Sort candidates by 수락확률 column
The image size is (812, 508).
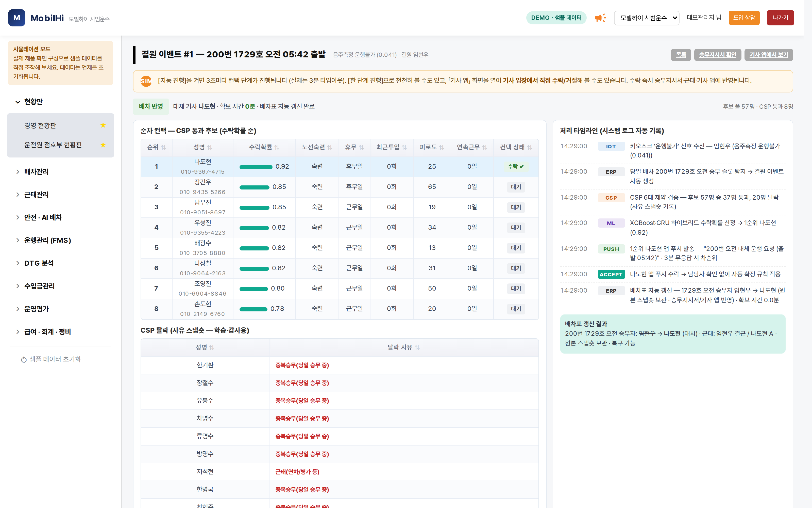264,147
